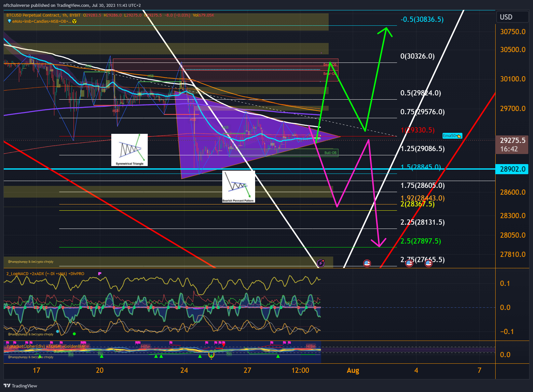The width and height of the screenshot is (533, 392).
Task: Click the 0.1 value on LogMACD scale
Action: click(x=505, y=284)
